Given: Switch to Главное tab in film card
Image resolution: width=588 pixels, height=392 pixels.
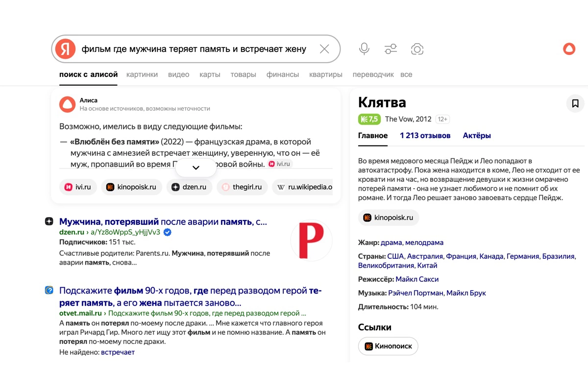Looking at the screenshot, I should 373,136.
